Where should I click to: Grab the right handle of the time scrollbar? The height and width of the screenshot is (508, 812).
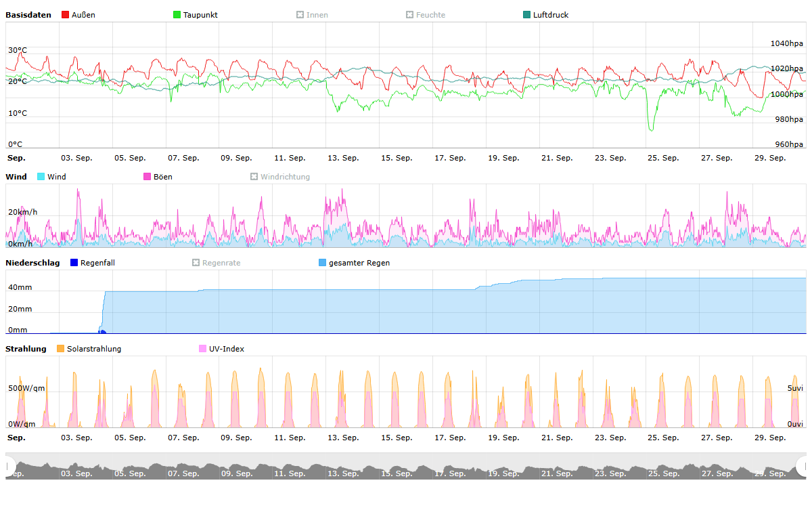(x=803, y=466)
